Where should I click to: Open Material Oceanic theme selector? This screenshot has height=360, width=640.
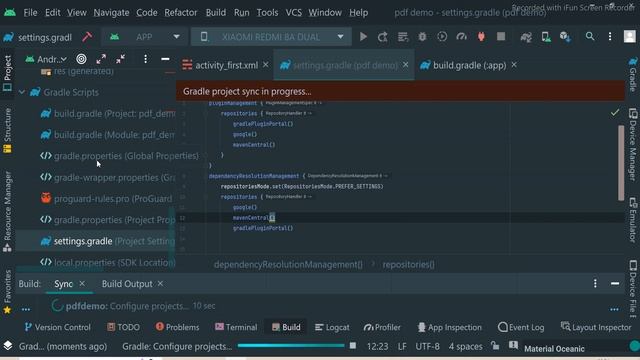click(554, 349)
